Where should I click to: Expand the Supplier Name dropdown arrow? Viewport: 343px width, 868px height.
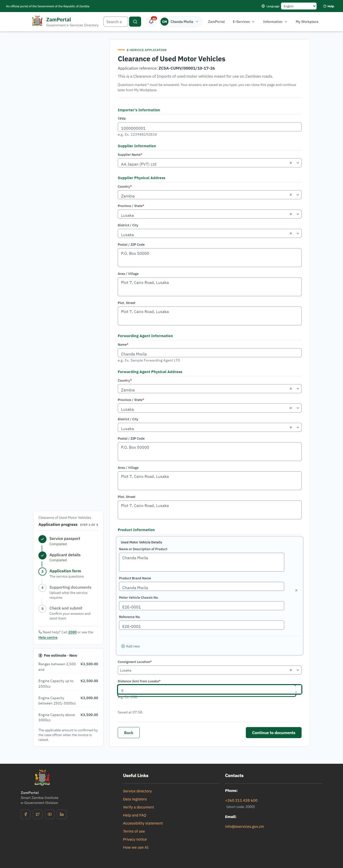298,163
